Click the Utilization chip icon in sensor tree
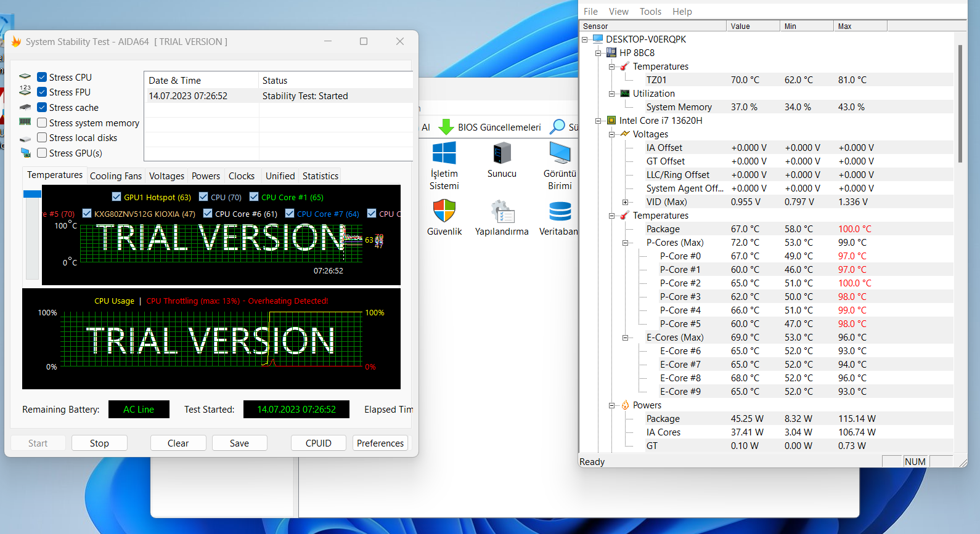Screen dimensions: 980x534 pyautogui.click(x=625, y=93)
